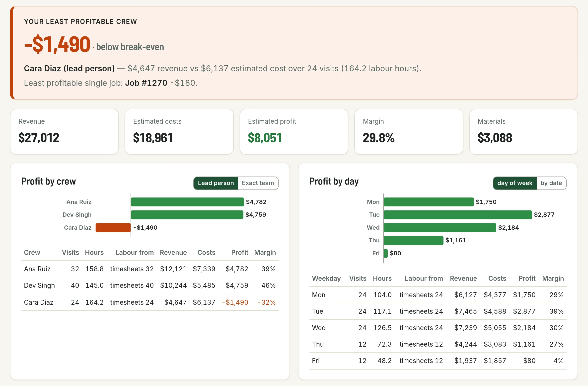Click the Revenue $27,012 summary card
This screenshot has height=386, width=588.
point(64,131)
